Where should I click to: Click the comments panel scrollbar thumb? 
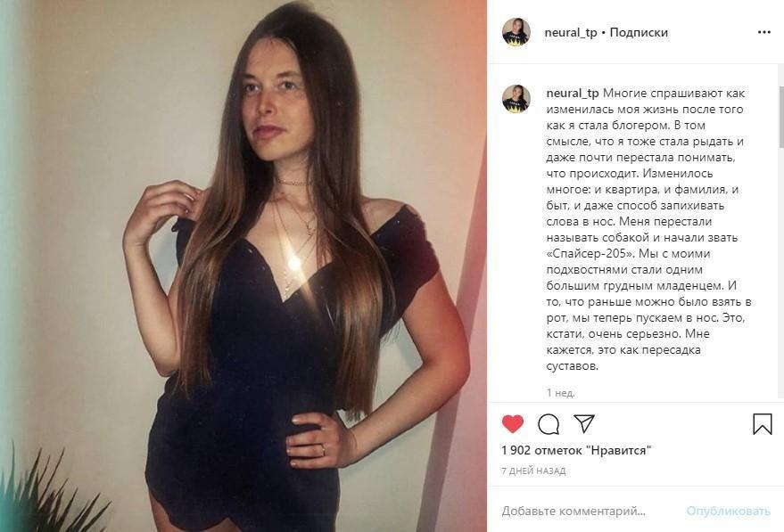click(781, 117)
